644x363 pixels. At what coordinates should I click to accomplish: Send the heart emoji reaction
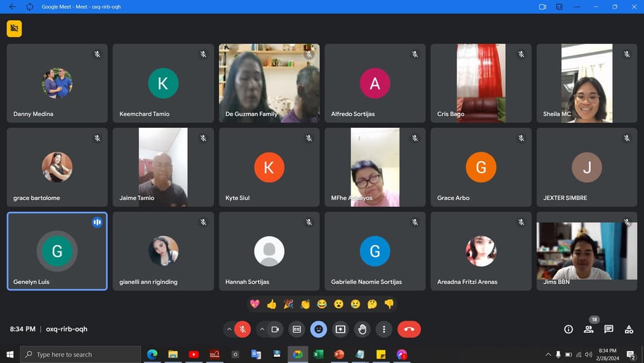tap(255, 304)
